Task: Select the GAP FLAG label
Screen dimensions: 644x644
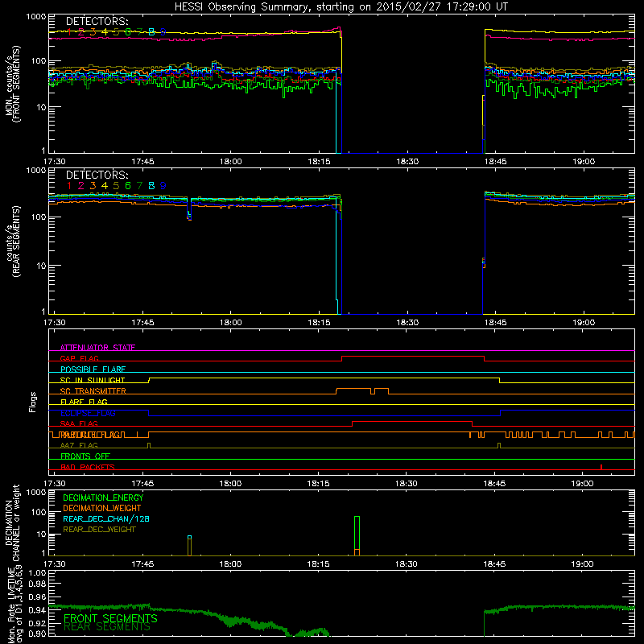Action: pyautogui.click(x=79, y=358)
